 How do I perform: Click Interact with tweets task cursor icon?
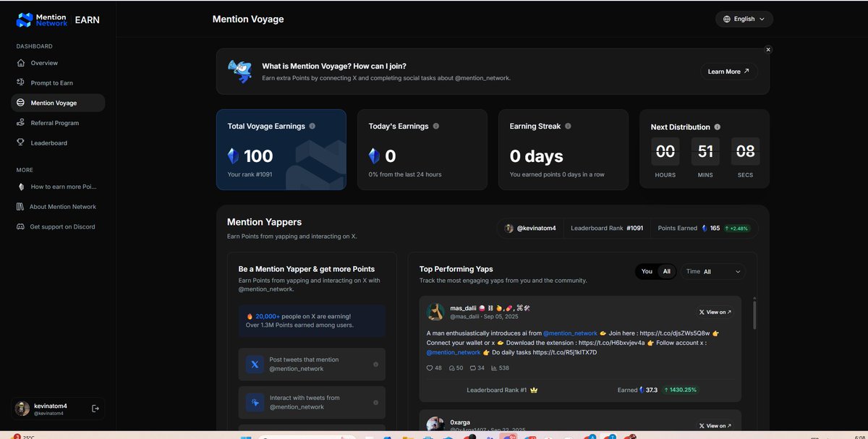pos(255,402)
